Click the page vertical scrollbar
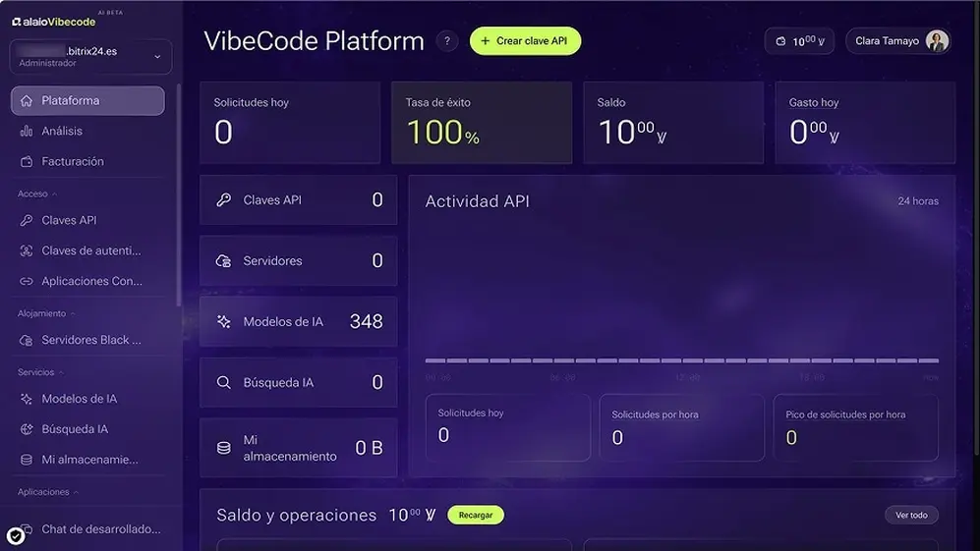The width and height of the screenshot is (980, 551). point(976,228)
